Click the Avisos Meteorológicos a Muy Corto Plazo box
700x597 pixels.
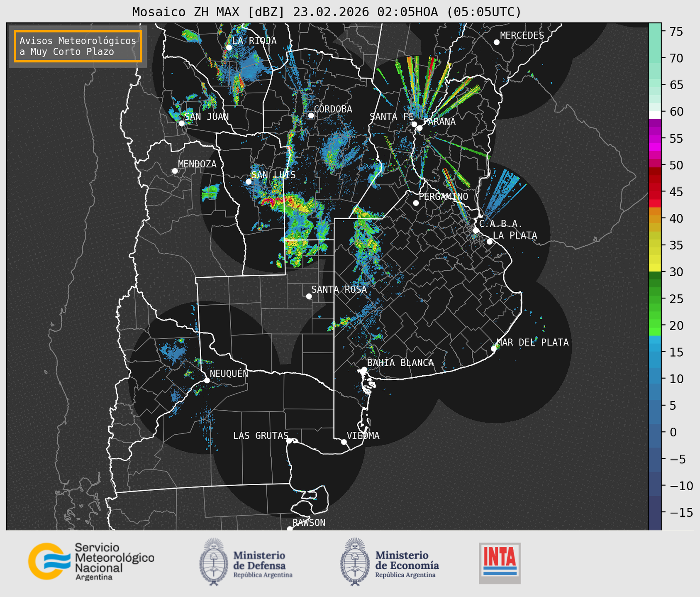78,46
